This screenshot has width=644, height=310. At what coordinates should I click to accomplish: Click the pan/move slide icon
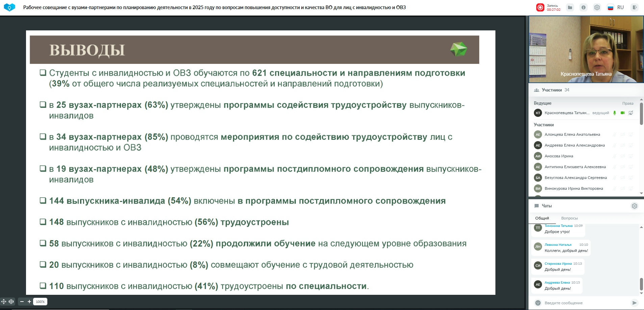[4, 302]
